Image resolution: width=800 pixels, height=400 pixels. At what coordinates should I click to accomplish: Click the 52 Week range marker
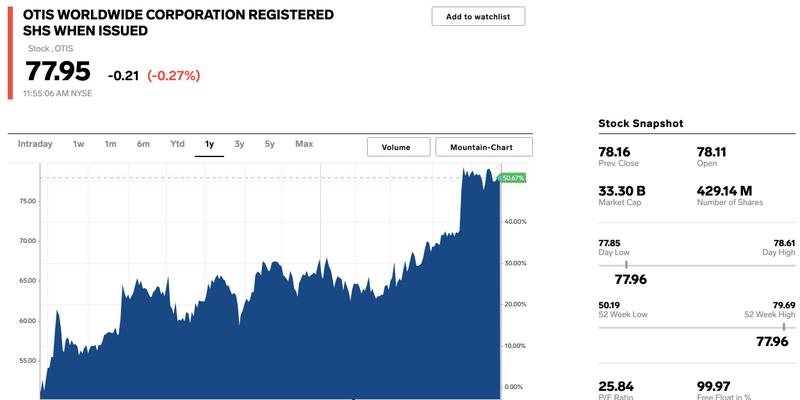pyautogui.click(x=784, y=327)
